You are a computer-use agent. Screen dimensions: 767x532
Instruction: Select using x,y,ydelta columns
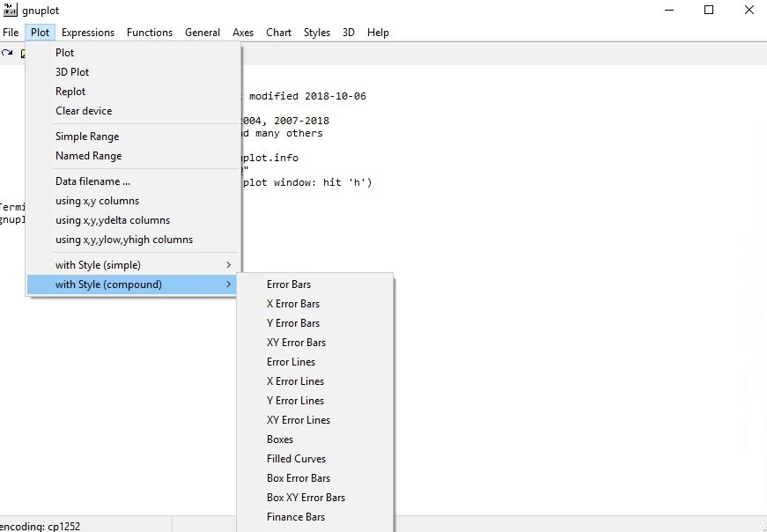pos(133,220)
